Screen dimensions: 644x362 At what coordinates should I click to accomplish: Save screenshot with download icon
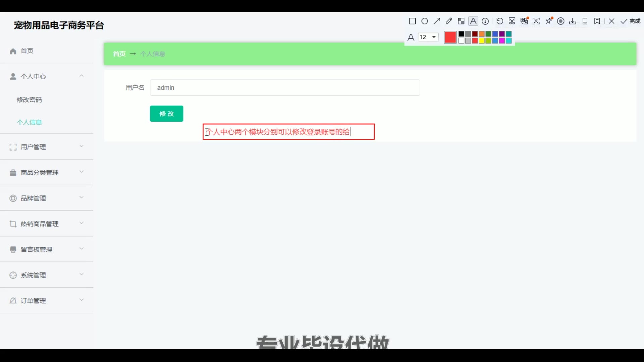point(573,21)
